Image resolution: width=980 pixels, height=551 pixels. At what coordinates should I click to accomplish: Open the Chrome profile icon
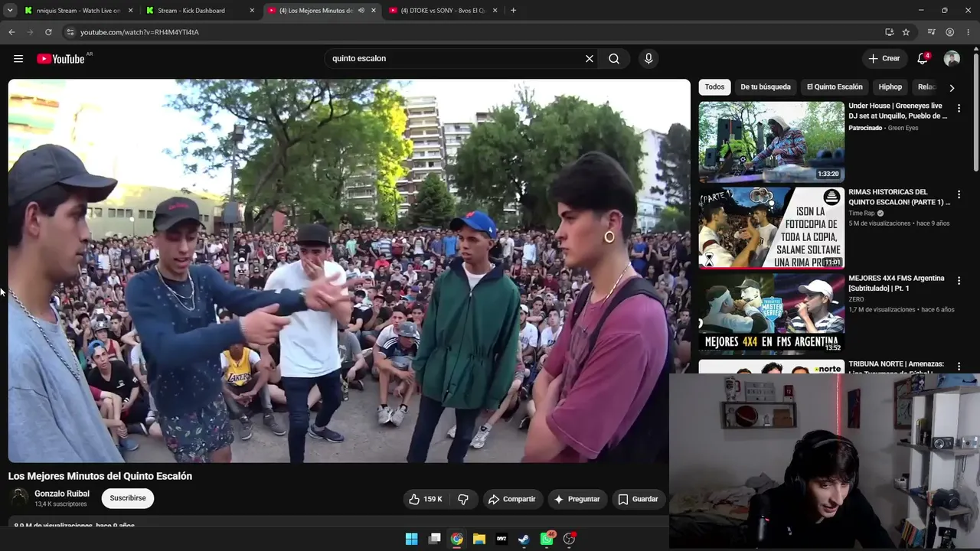pos(949,32)
